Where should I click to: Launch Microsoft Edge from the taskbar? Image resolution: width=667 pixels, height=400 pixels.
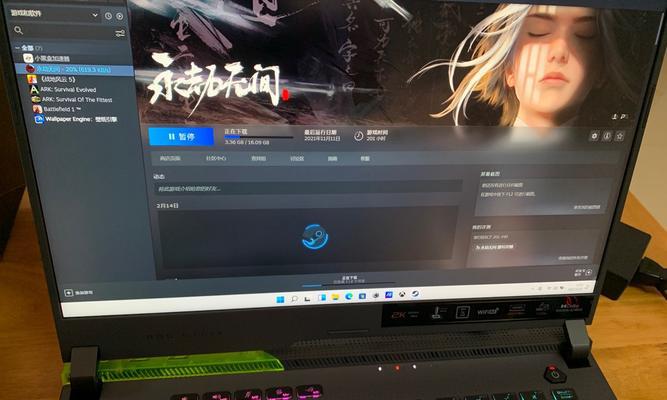point(349,296)
